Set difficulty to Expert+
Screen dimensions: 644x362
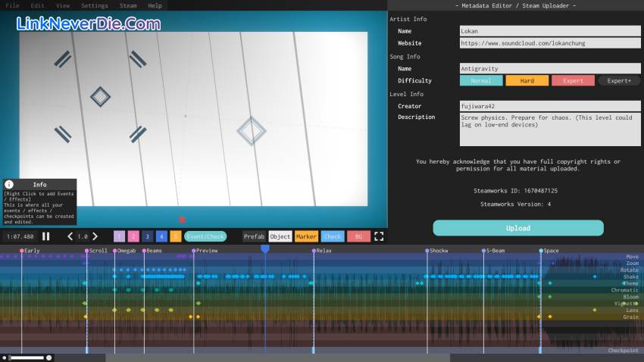click(619, 80)
